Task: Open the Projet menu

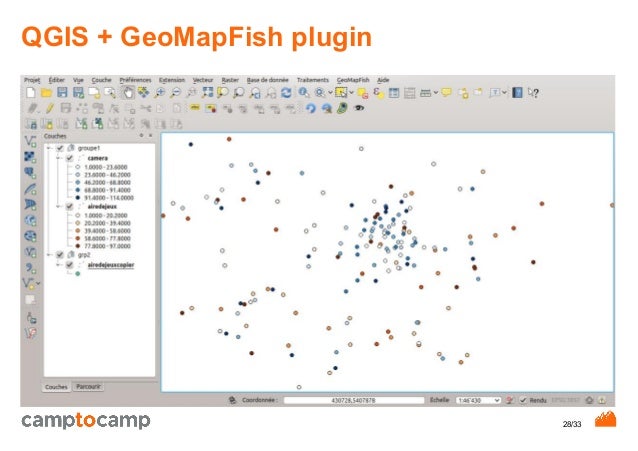Action: [x=32, y=80]
